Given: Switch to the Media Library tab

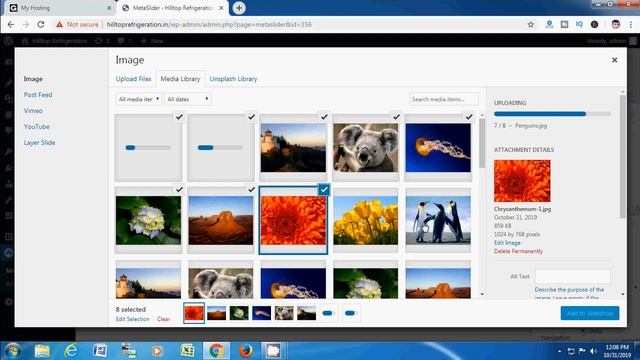Looking at the screenshot, I should tap(180, 79).
